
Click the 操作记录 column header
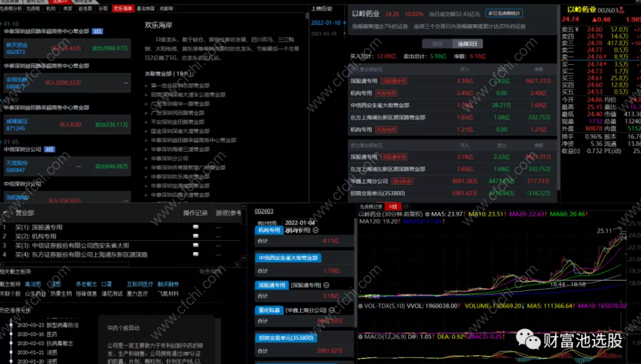tap(195, 213)
